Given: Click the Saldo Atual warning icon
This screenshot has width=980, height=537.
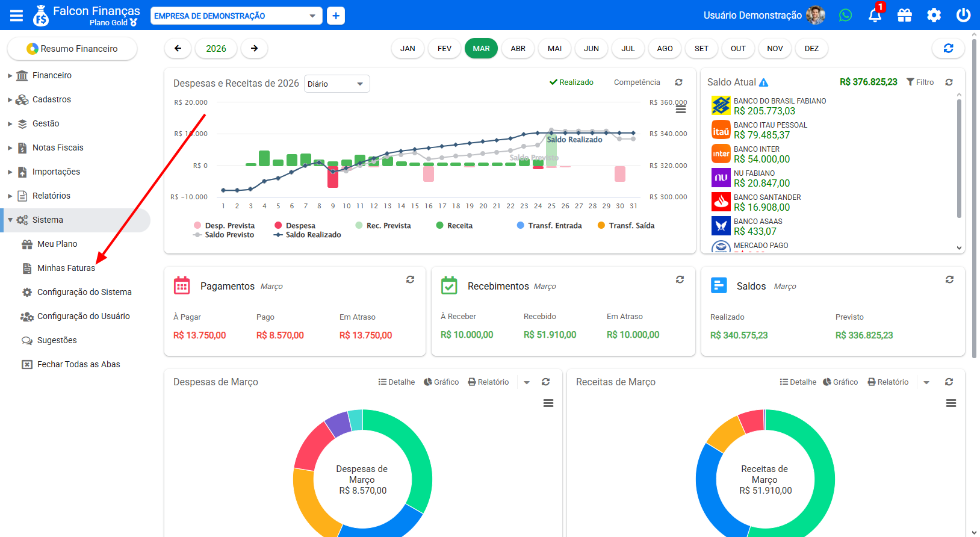Looking at the screenshot, I should tap(764, 82).
